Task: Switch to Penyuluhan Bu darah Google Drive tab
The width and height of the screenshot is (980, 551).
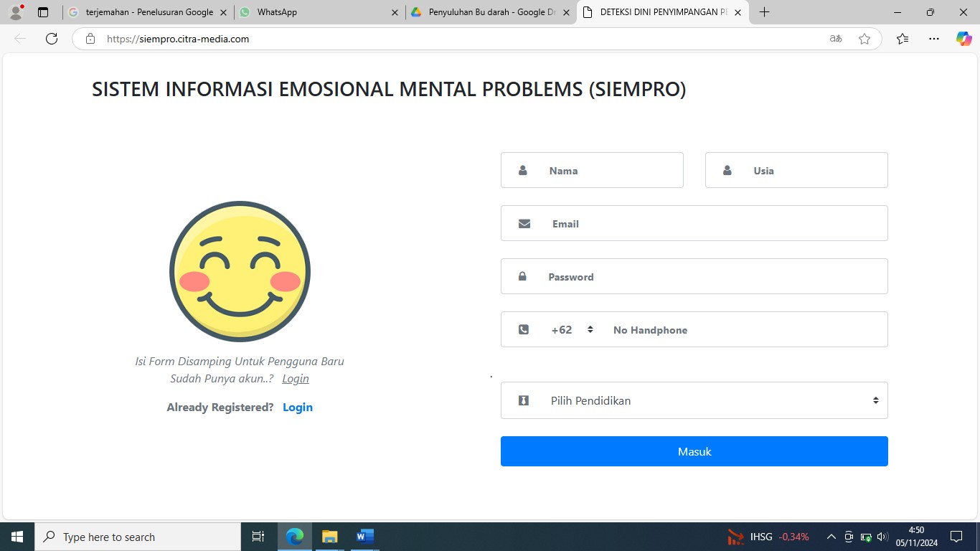Action: (x=491, y=12)
